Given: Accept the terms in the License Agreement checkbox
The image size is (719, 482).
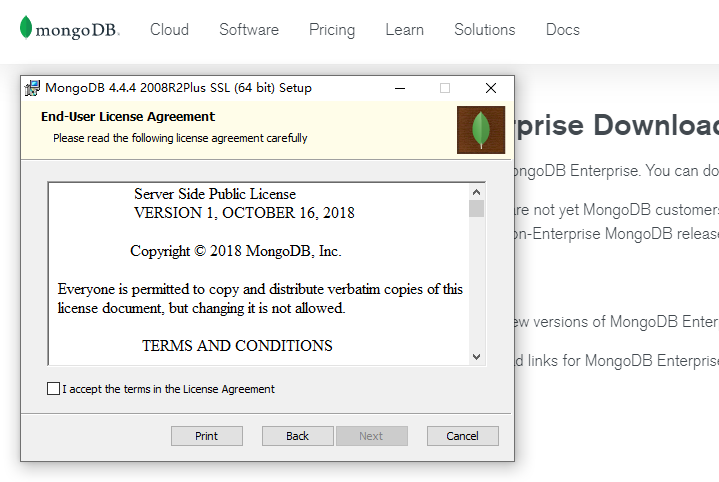Looking at the screenshot, I should point(54,388).
